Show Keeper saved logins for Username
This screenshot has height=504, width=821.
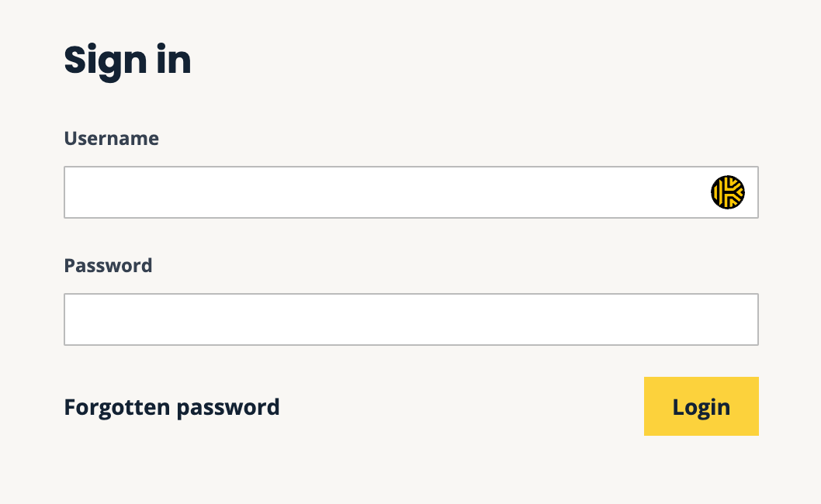coord(727,192)
